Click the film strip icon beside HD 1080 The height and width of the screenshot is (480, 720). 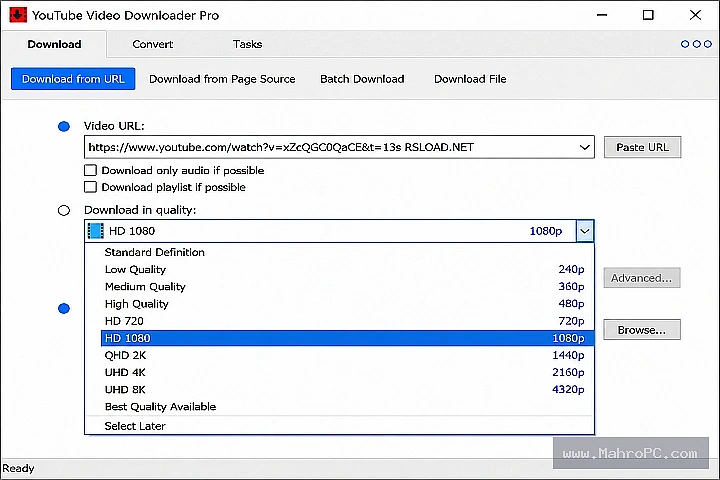96,231
